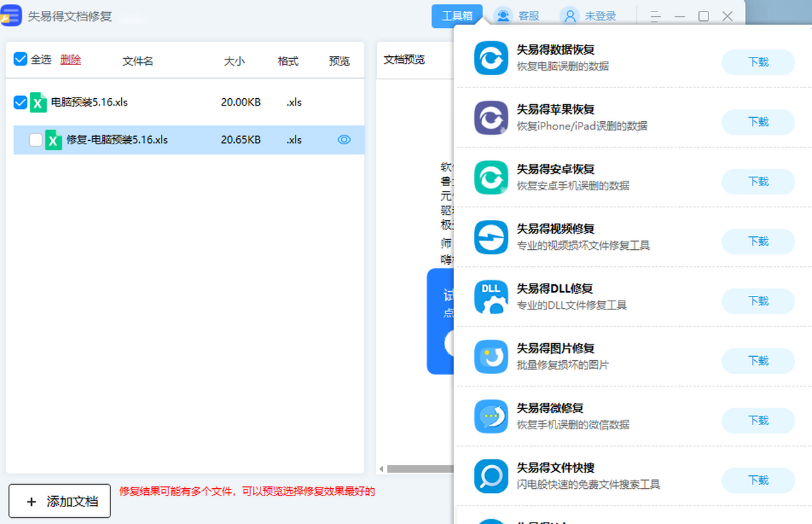Click the 失易得视频修复 title text
812x524 pixels.
click(556, 229)
